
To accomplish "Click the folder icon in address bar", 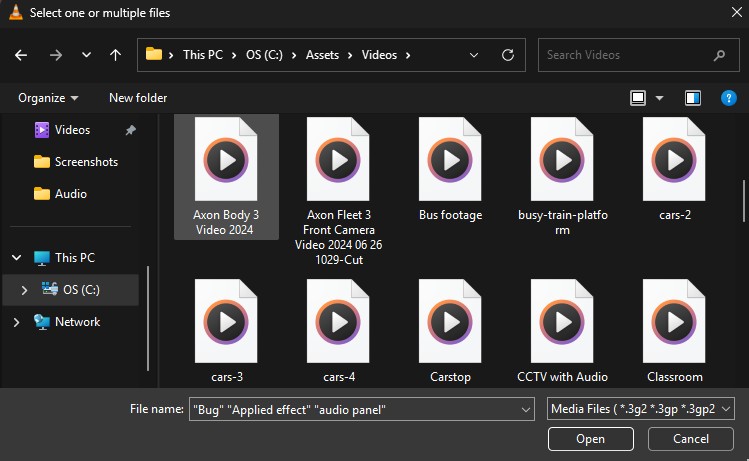I will point(154,54).
